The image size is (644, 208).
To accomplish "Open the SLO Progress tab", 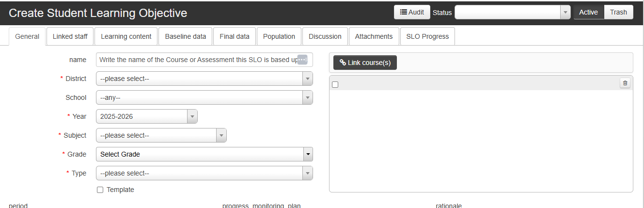I will tap(427, 36).
